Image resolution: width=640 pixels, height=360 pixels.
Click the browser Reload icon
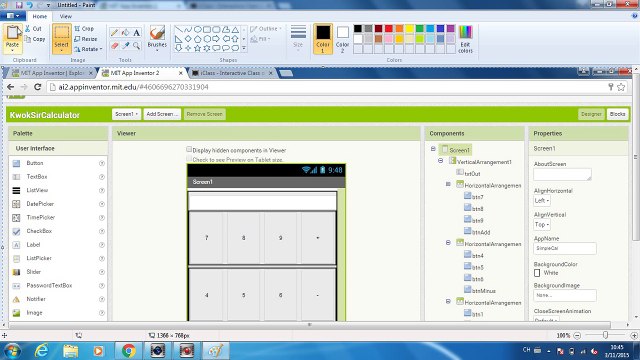pyautogui.click(x=38, y=87)
